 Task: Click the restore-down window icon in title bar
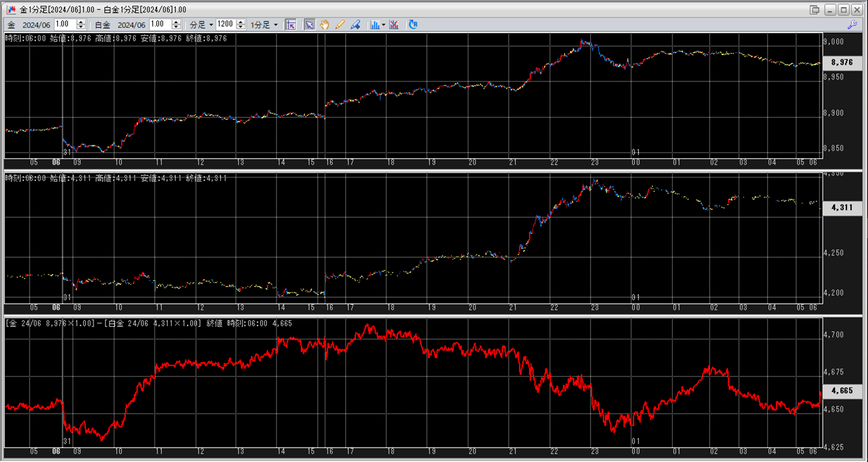pos(815,9)
